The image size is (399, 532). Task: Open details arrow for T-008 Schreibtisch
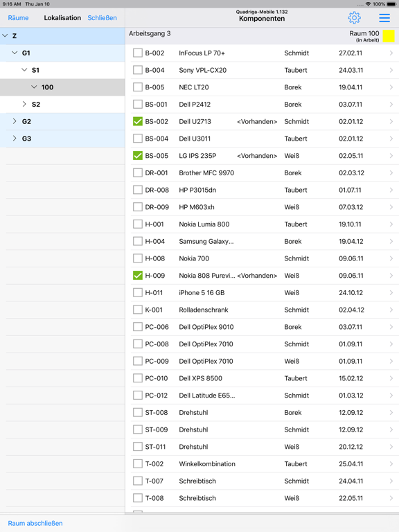(x=391, y=498)
